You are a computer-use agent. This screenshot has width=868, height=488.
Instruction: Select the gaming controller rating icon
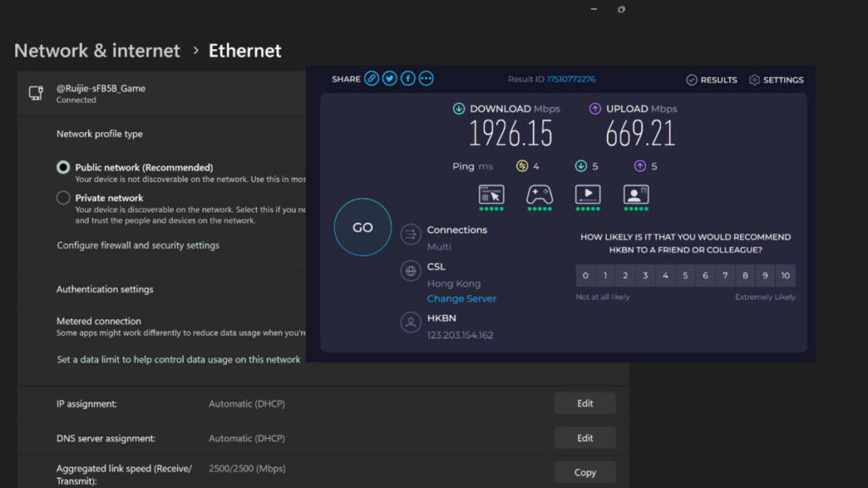pyautogui.click(x=539, y=195)
